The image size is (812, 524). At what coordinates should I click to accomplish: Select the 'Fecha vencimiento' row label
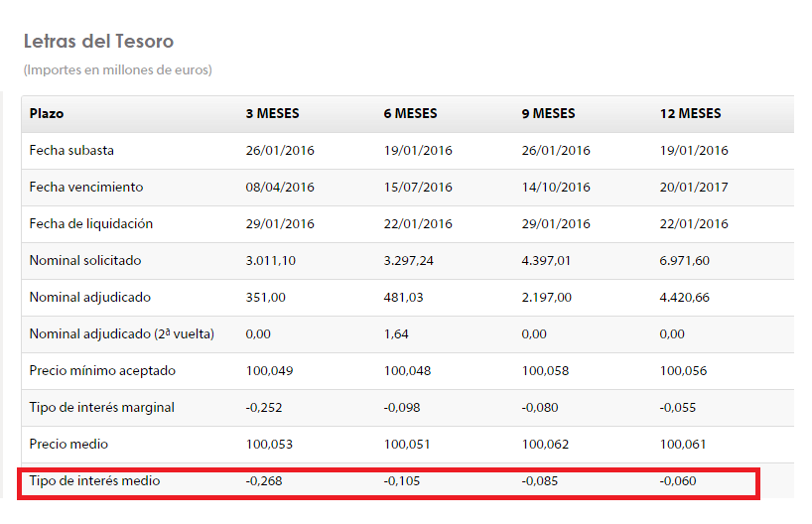pyautogui.click(x=86, y=187)
